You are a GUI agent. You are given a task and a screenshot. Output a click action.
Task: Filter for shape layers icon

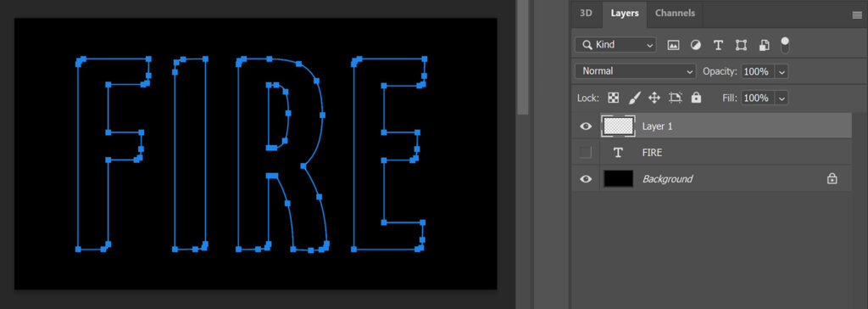coord(741,45)
